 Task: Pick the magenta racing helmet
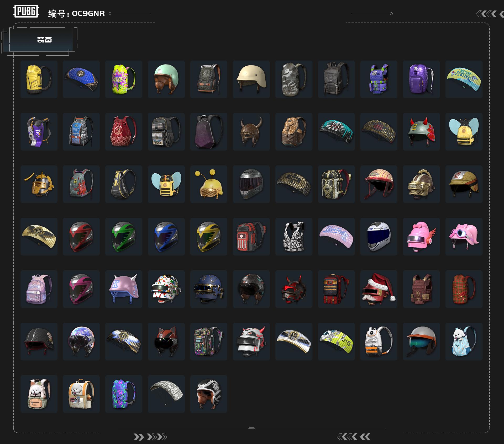click(x=81, y=289)
